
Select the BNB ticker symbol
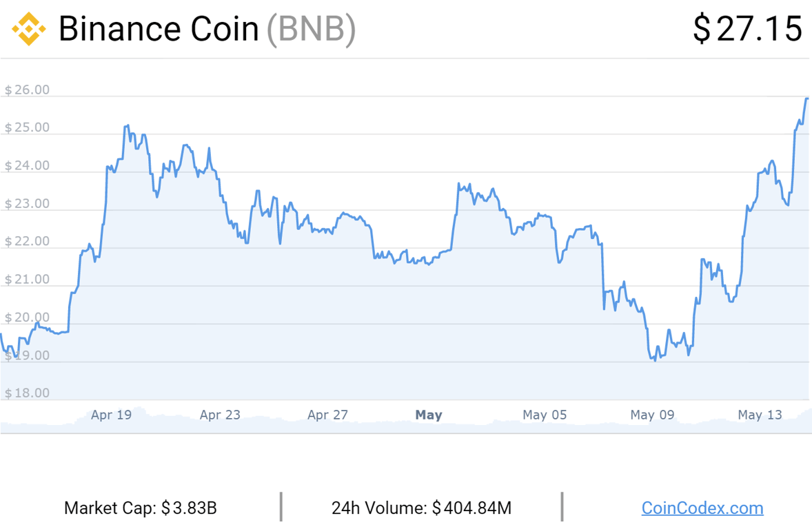tap(312, 29)
